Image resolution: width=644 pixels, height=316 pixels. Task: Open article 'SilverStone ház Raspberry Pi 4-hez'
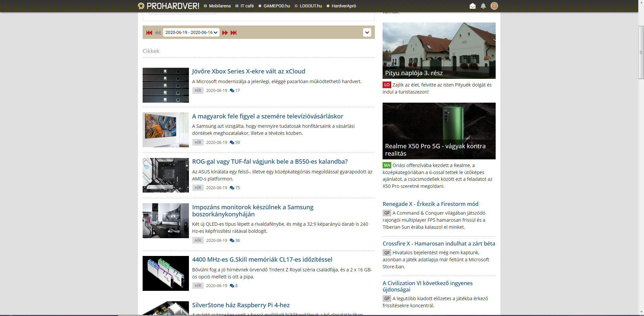tap(241, 305)
